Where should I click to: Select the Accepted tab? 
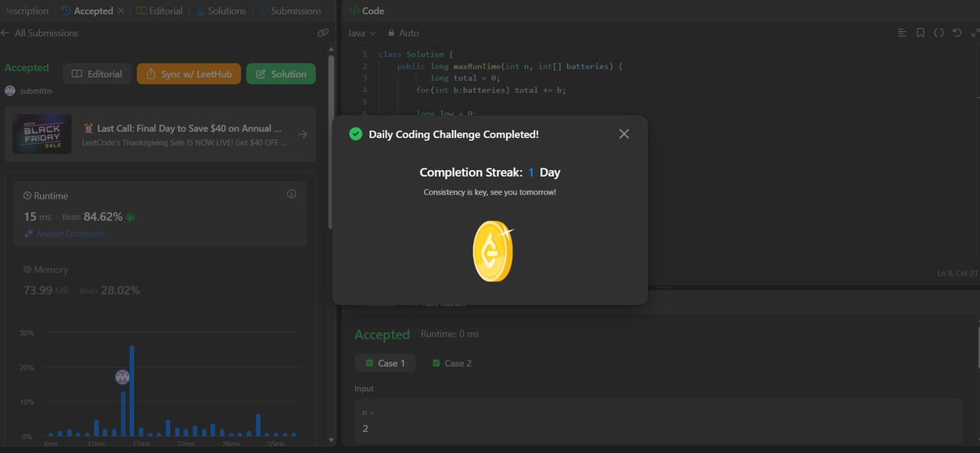coord(87,11)
